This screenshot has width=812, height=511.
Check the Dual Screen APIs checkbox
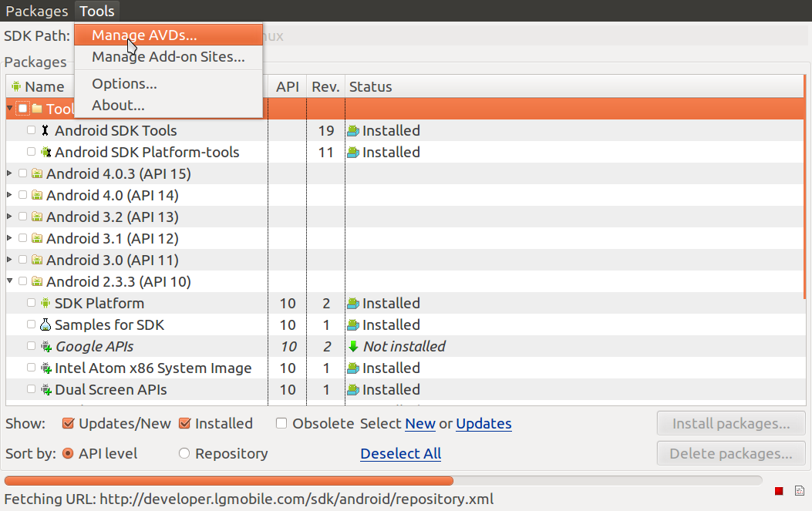[31, 388]
